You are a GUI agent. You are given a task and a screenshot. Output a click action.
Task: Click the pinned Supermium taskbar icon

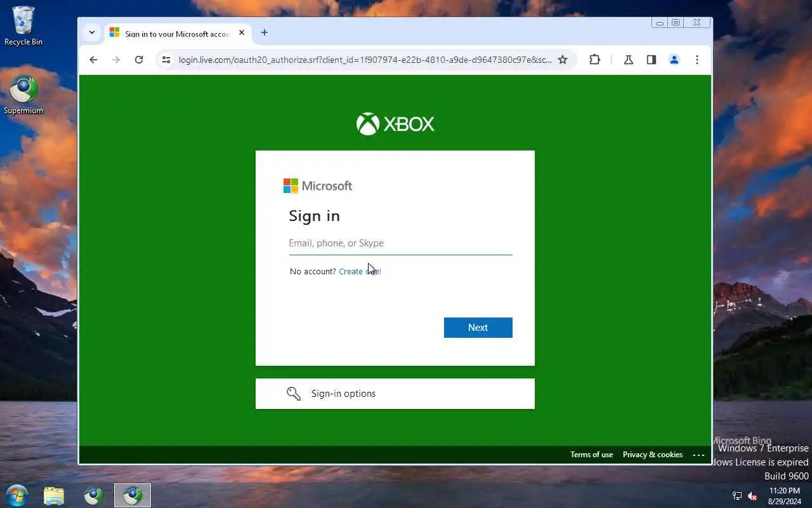(x=93, y=496)
